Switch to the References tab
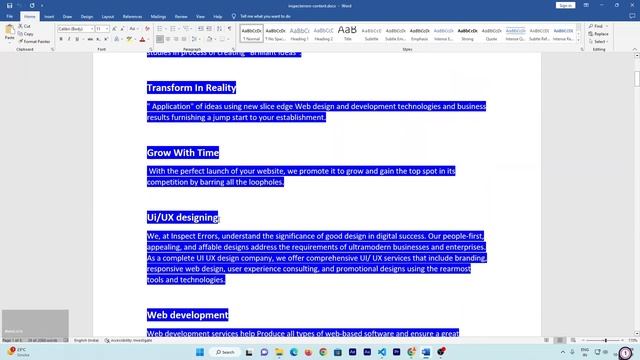The image size is (640, 360). pos(132,16)
